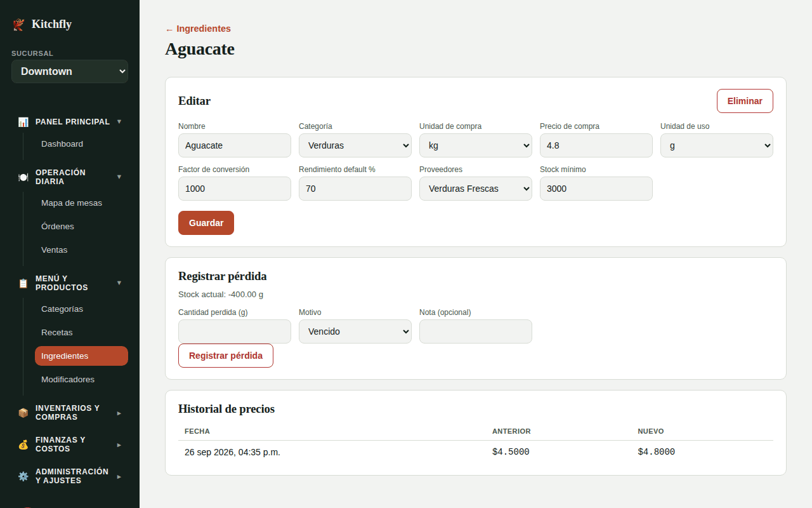The image size is (812, 508).
Task: Open the Categoría dropdown showing Verduras
Action: pyautogui.click(x=355, y=145)
